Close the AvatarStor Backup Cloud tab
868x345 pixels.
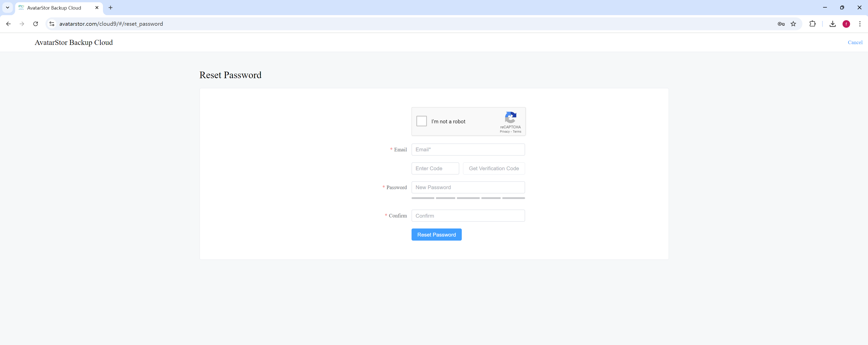(x=97, y=7)
